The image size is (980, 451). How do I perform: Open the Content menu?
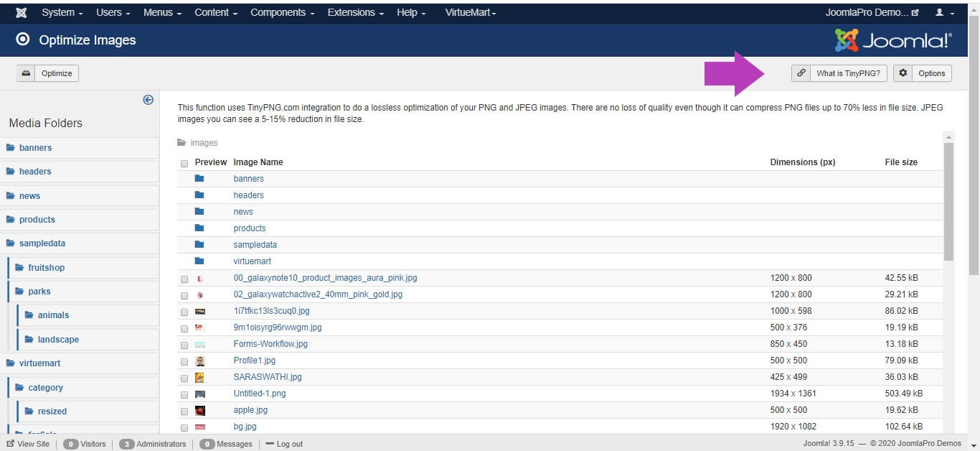pos(215,13)
